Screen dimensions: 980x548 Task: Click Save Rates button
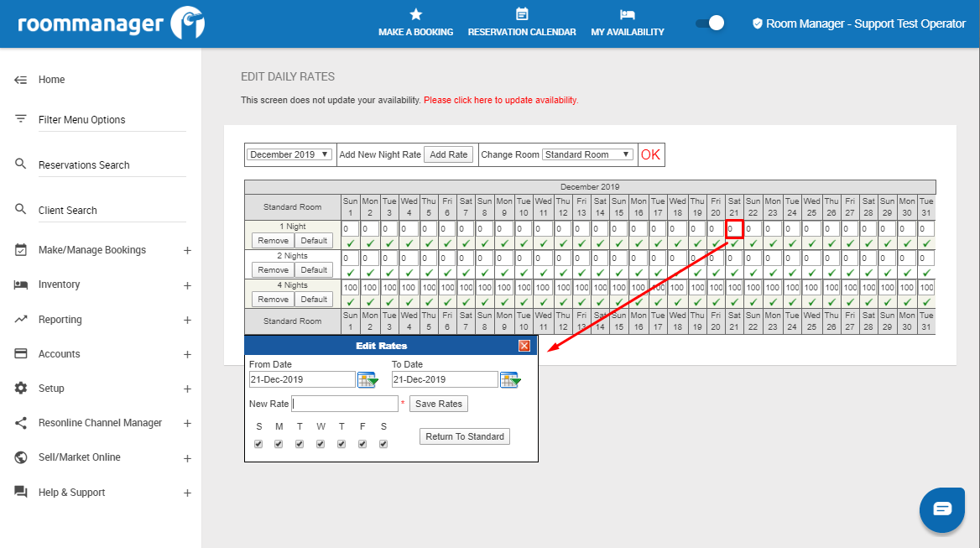click(439, 404)
